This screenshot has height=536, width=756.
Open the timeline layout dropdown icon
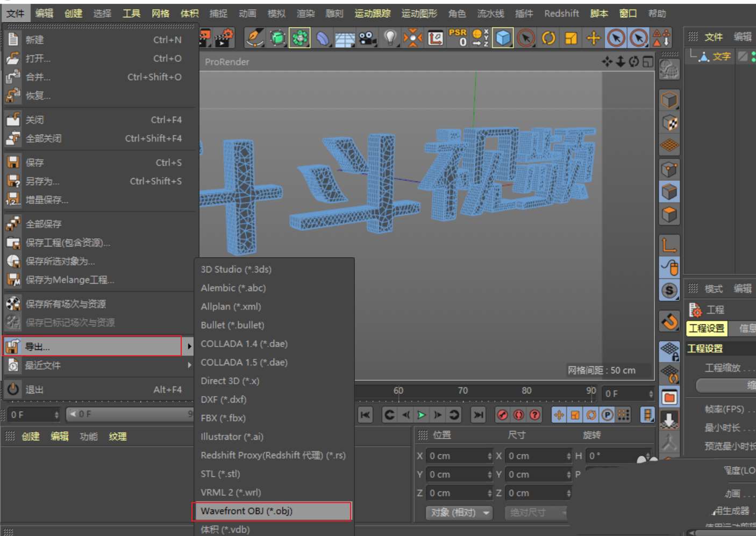coord(648,414)
